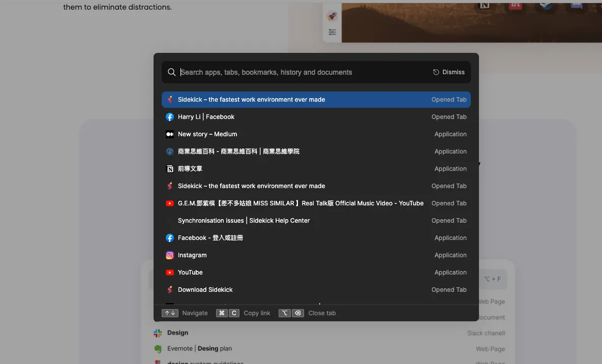
Task: Click the Facebook icon beside Harry Li
Action: [170, 117]
